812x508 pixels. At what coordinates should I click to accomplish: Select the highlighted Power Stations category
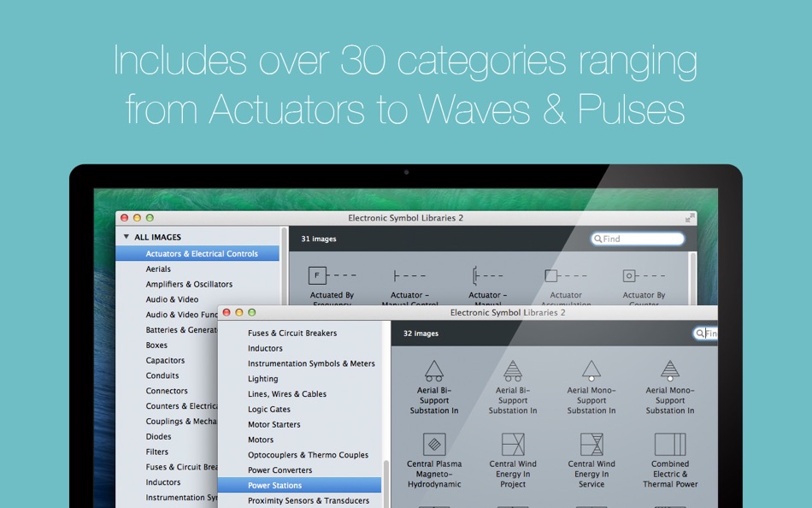click(x=299, y=485)
